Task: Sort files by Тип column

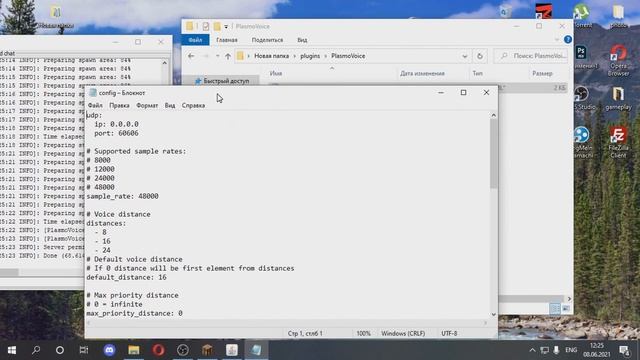Action: click(477, 73)
